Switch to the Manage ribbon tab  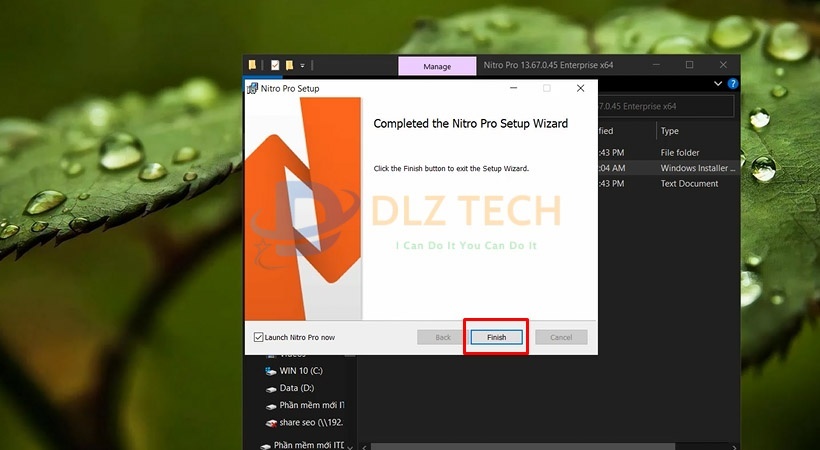click(x=436, y=66)
